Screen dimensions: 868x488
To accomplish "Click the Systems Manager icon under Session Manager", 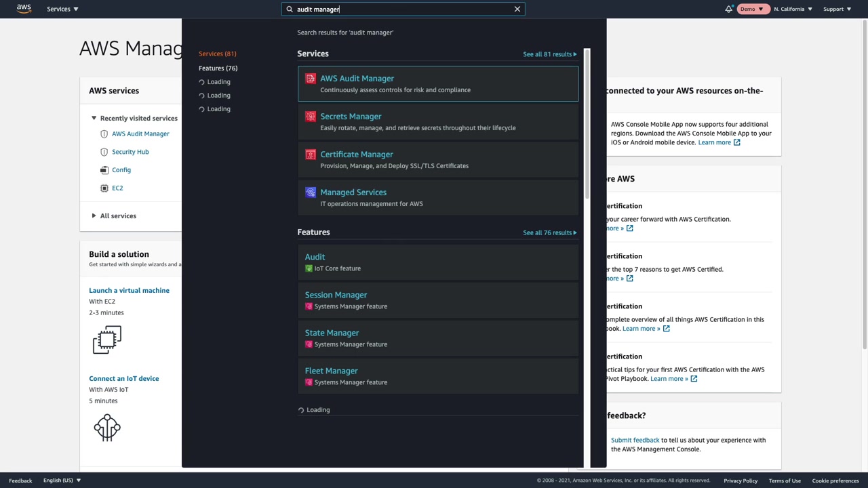I will pyautogui.click(x=309, y=306).
